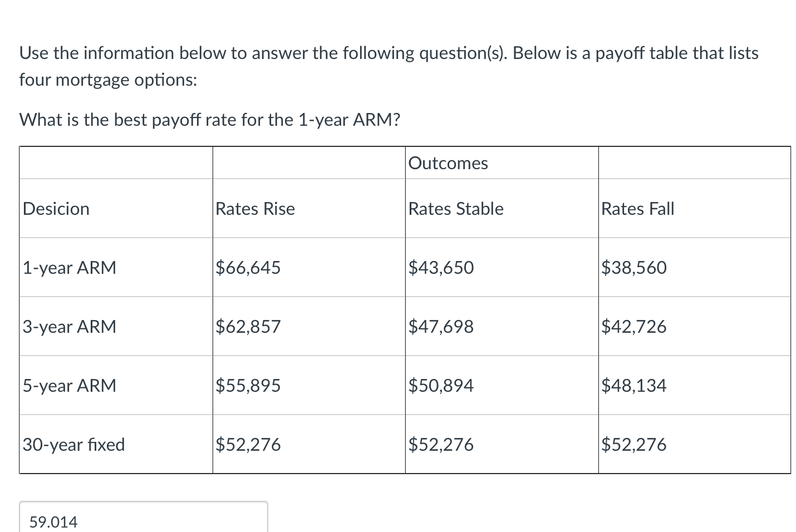Click the 3-year ARM row label

69,327
